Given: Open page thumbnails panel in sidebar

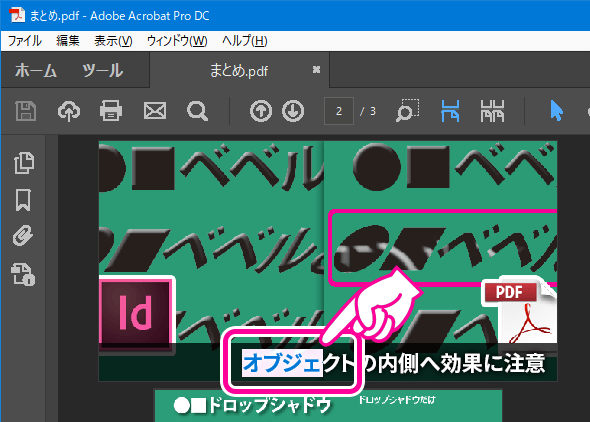Looking at the screenshot, I should 24,163.
